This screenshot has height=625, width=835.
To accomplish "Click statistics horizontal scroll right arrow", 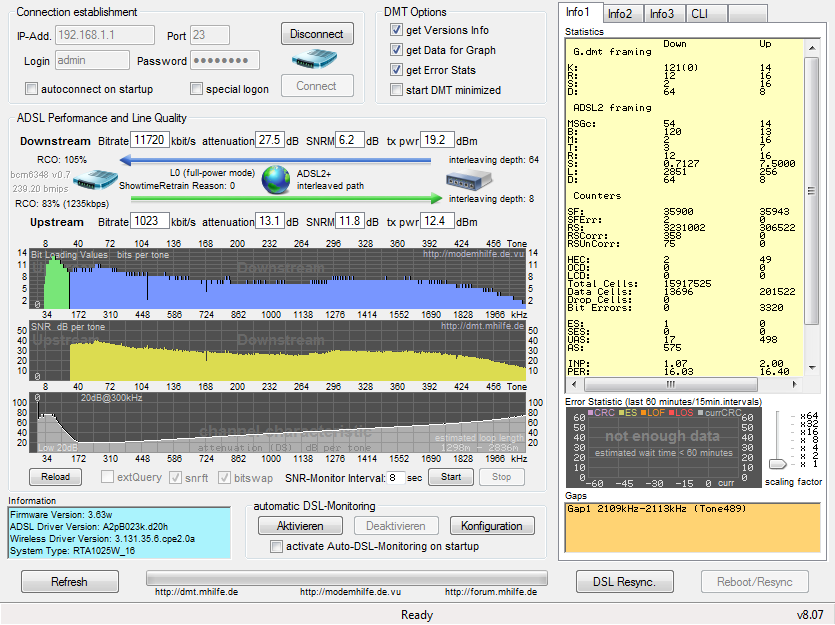I will [795, 384].
